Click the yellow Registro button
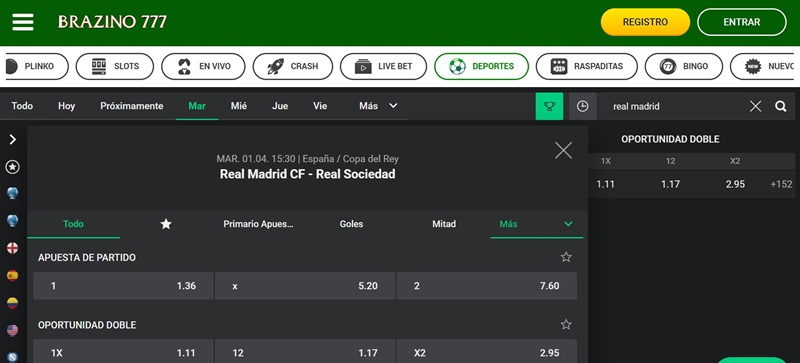Image resolution: width=800 pixels, height=363 pixels. [645, 22]
